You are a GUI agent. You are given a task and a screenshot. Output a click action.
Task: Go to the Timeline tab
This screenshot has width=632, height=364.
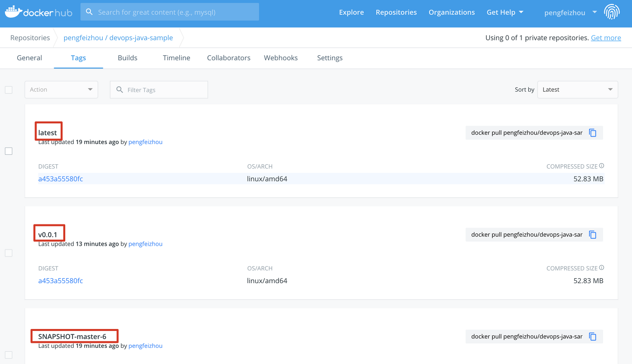[176, 58]
